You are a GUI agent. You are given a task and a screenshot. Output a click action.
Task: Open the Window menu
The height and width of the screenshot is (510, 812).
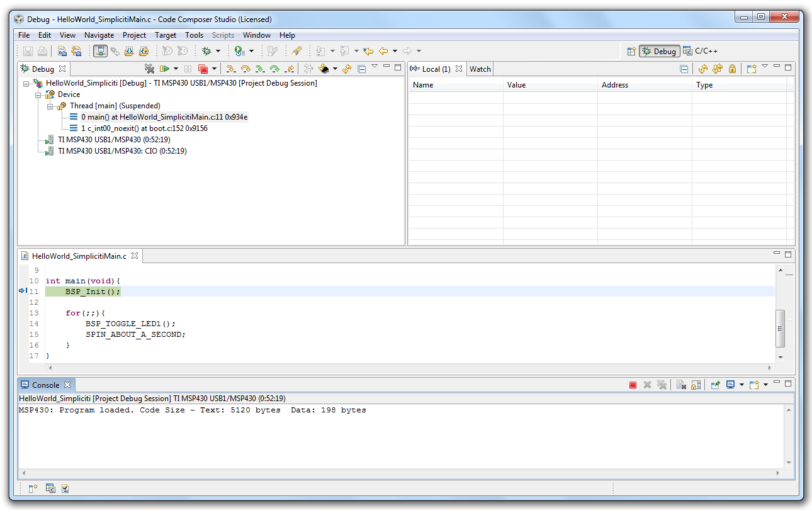(x=257, y=35)
